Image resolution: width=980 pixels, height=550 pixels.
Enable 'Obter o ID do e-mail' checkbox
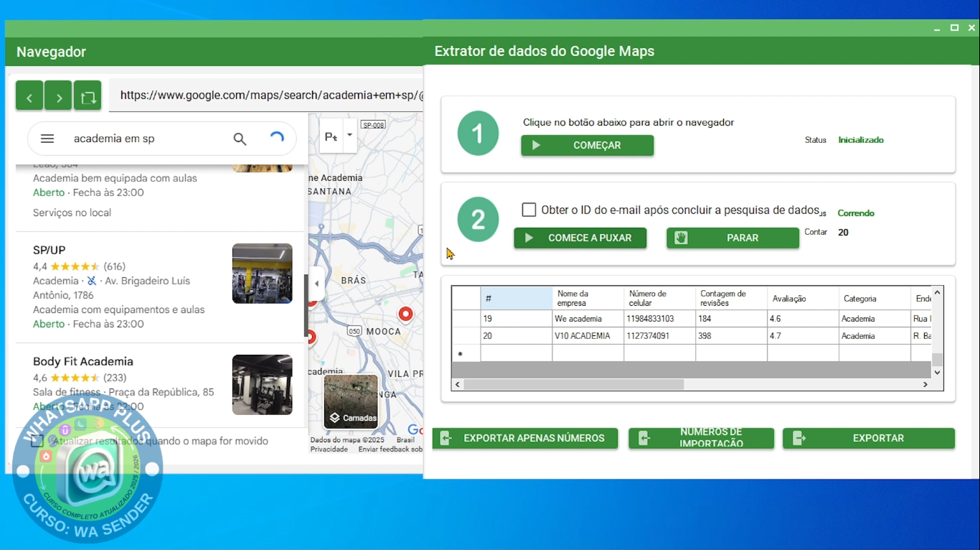529,210
